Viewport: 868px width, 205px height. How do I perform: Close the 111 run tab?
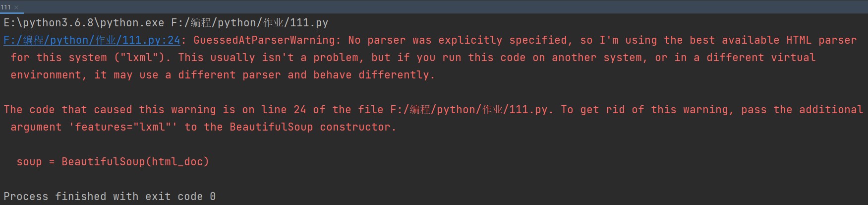point(16,7)
